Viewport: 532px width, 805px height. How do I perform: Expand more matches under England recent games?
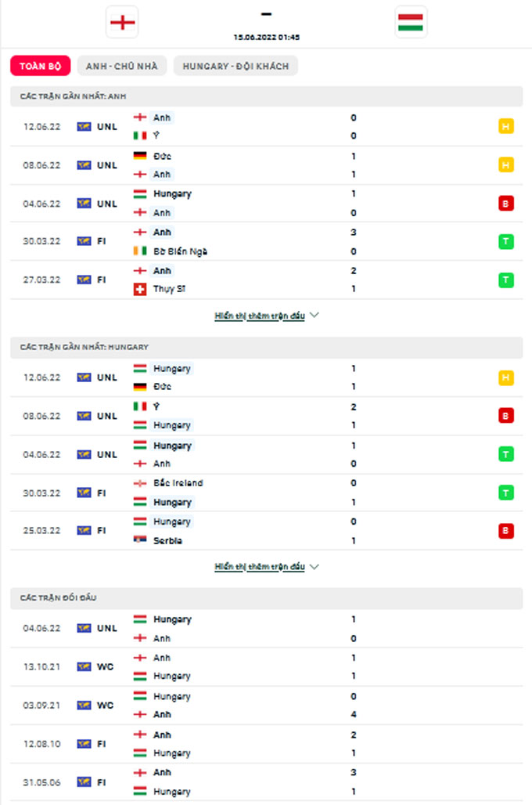pyautogui.click(x=259, y=316)
